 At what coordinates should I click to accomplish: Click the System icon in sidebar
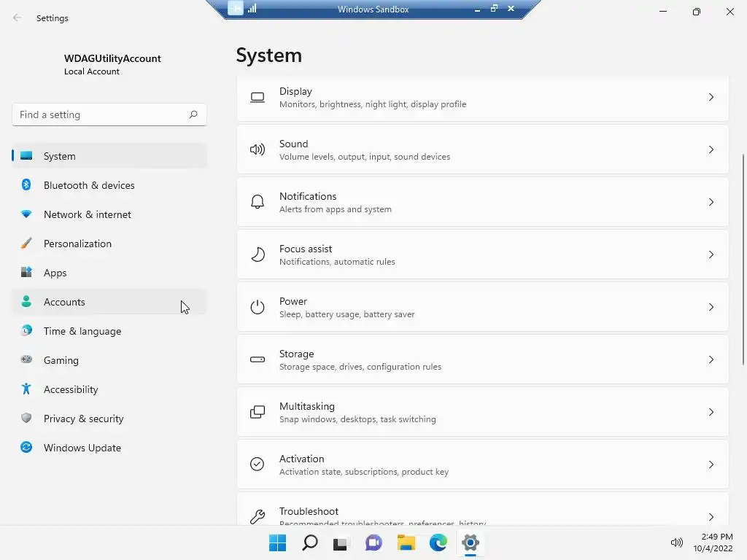click(x=26, y=156)
